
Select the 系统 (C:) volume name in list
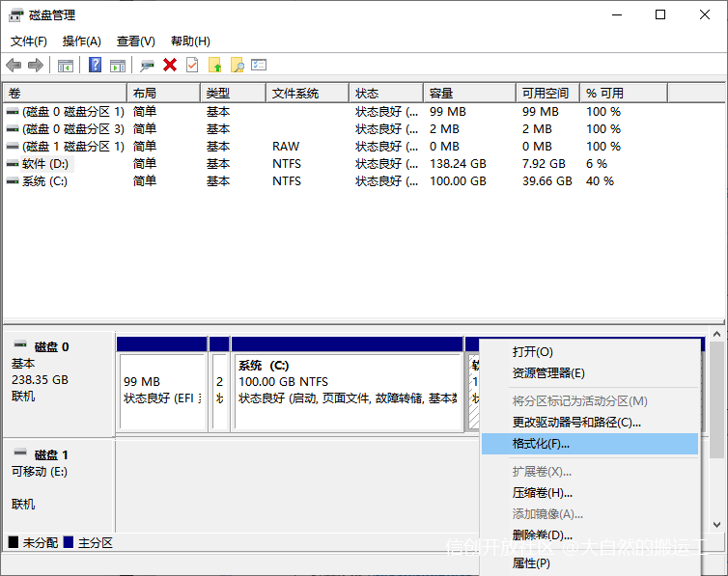click(x=44, y=181)
